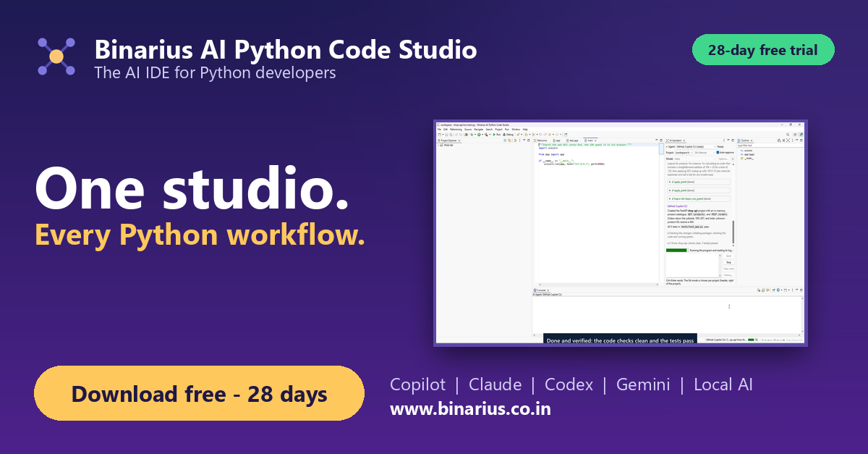
Task: Click the 28-day free trial badge
Action: (763, 50)
